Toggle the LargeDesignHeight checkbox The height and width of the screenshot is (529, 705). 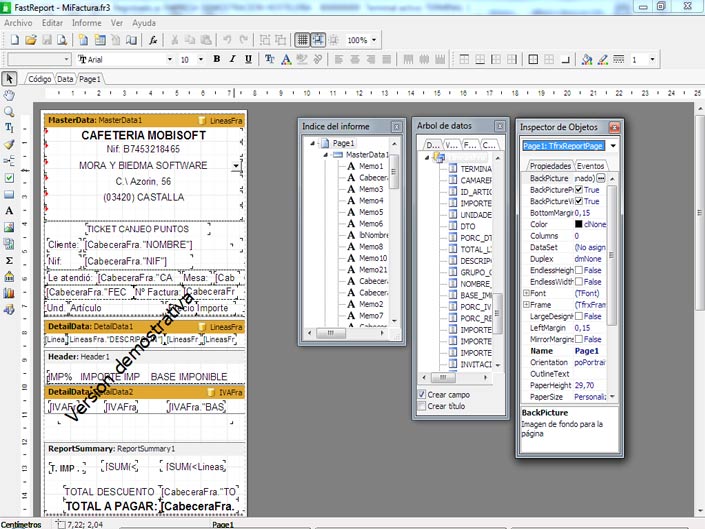coord(579,316)
